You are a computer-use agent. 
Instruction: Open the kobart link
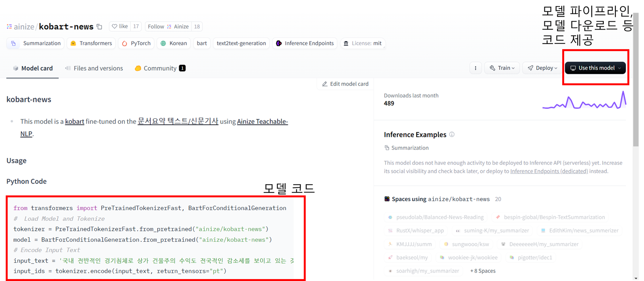(74, 121)
